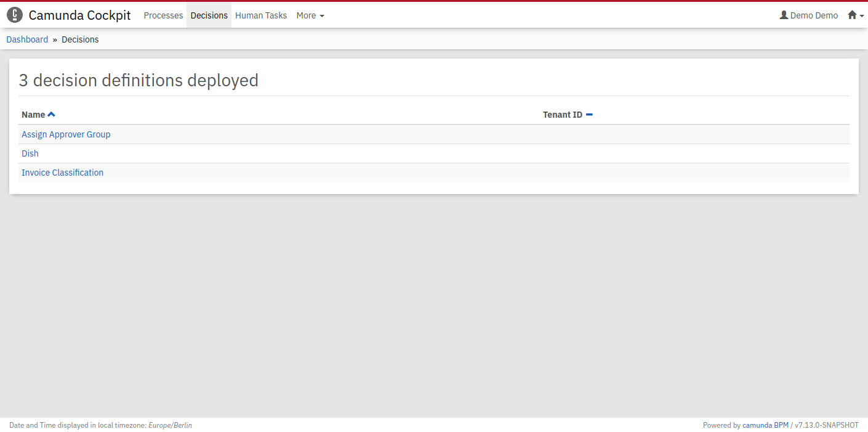The image size is (868, 432).
Task: Follow the camunda BPM footer link
Action: pos(765,425)
